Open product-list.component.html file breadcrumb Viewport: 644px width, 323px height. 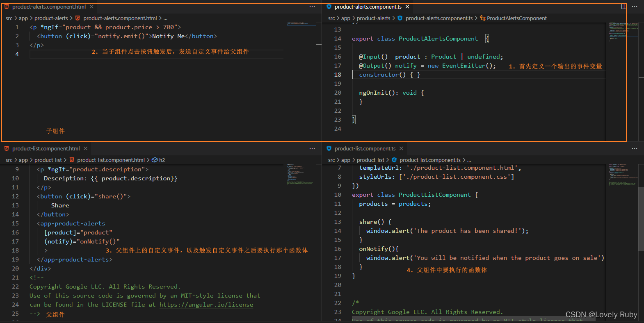(111, 160)
